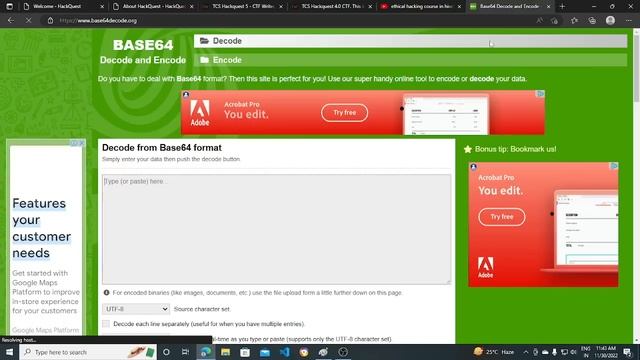
Task: Click the Adobe logo in top banner ad
Action: [x=200, y=113]
